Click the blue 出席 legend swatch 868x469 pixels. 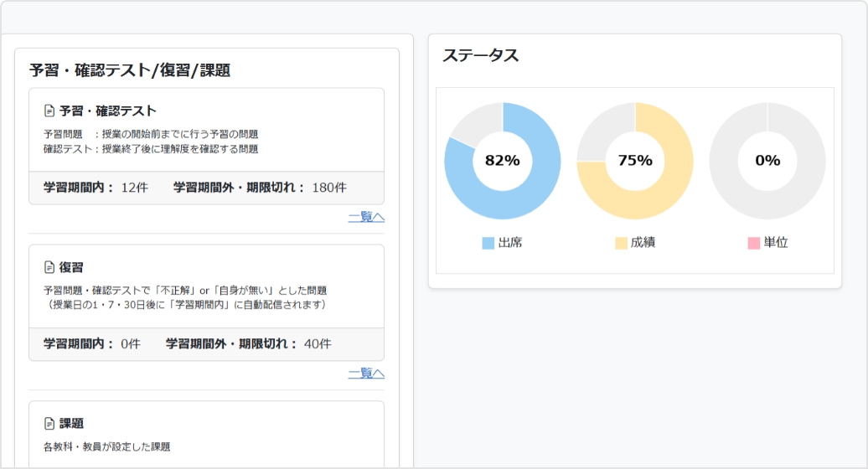(x=488, y=243)
